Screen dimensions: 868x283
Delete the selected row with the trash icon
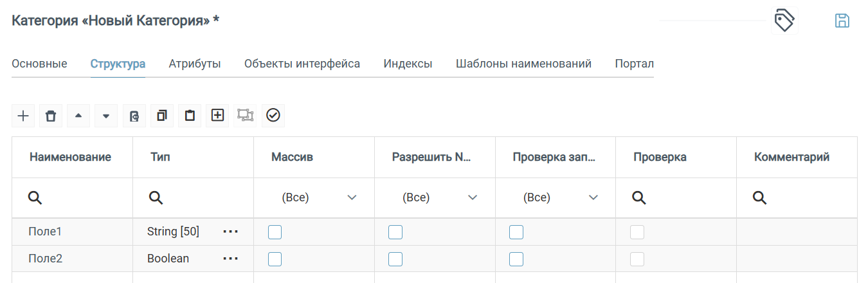point(51,116)
